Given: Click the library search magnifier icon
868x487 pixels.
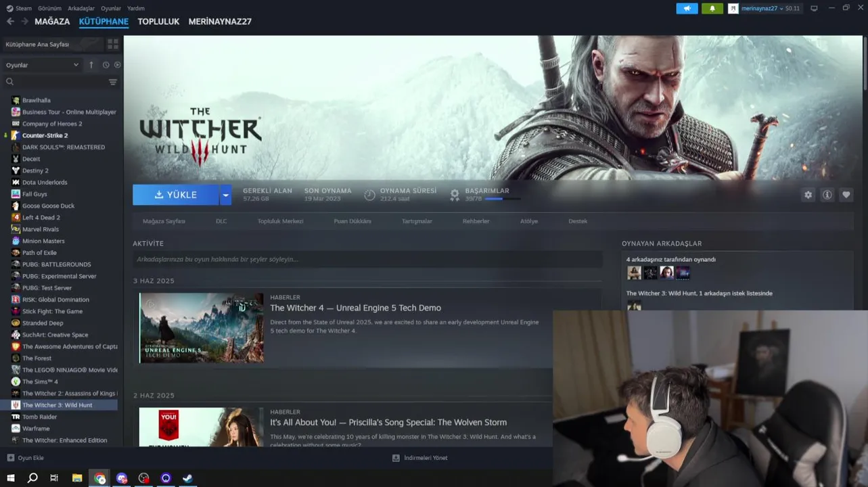Looking at the screenshot, I should coord(9,82).
